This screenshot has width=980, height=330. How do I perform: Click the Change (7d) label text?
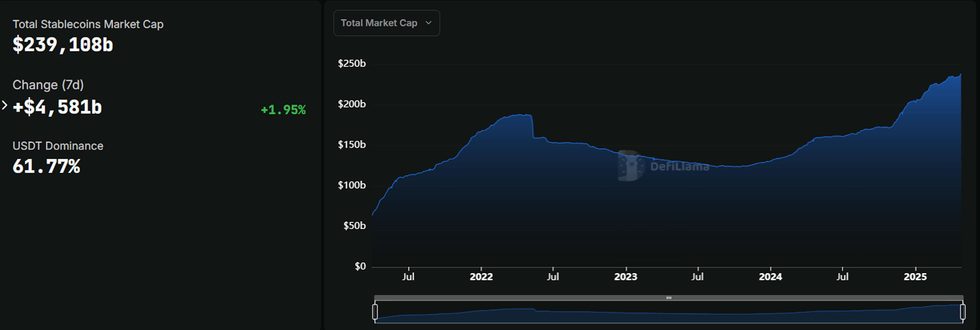coord(48,85)
